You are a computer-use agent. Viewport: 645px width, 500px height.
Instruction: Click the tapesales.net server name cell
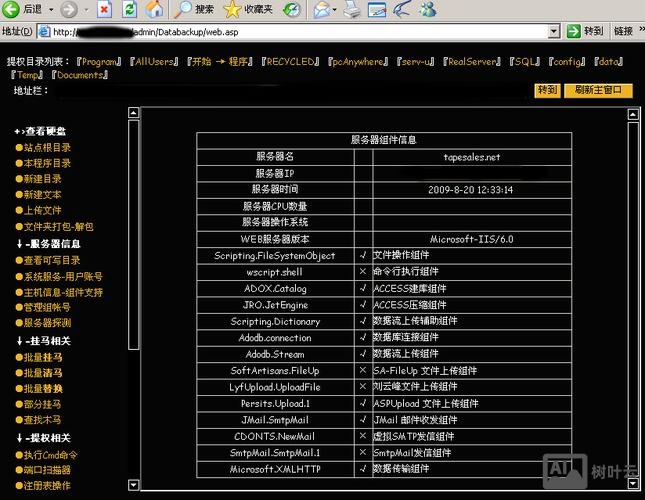472,157
